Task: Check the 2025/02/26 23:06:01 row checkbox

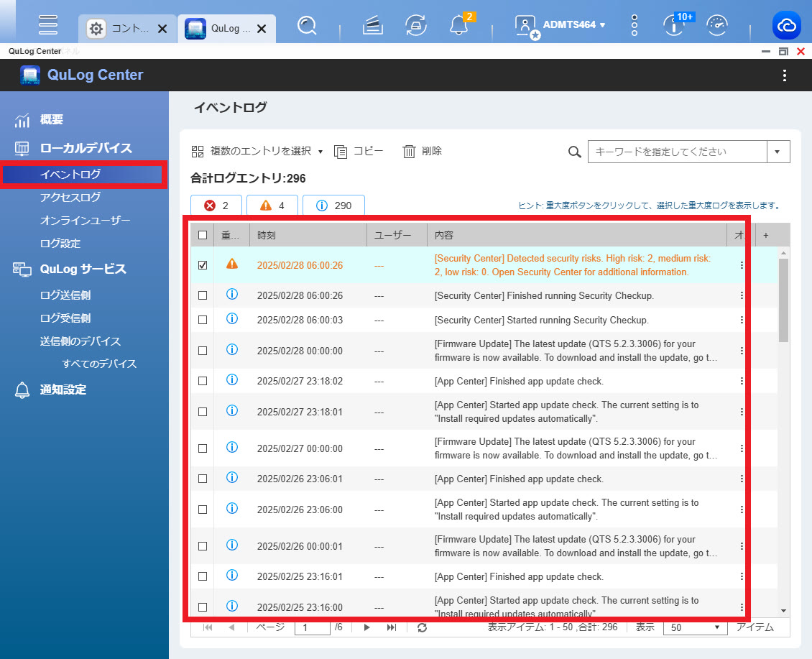Action: coord(203,479)
